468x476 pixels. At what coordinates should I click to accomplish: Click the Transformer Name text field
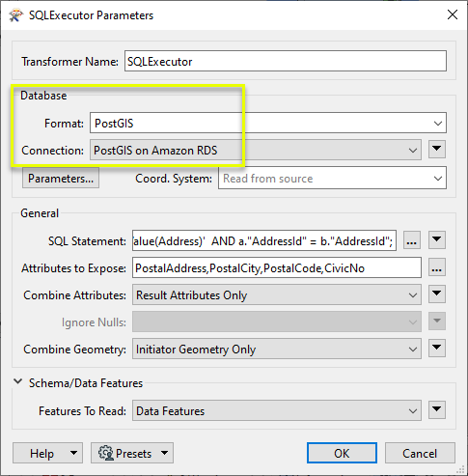pyautogui.click(x=286, y=61)
